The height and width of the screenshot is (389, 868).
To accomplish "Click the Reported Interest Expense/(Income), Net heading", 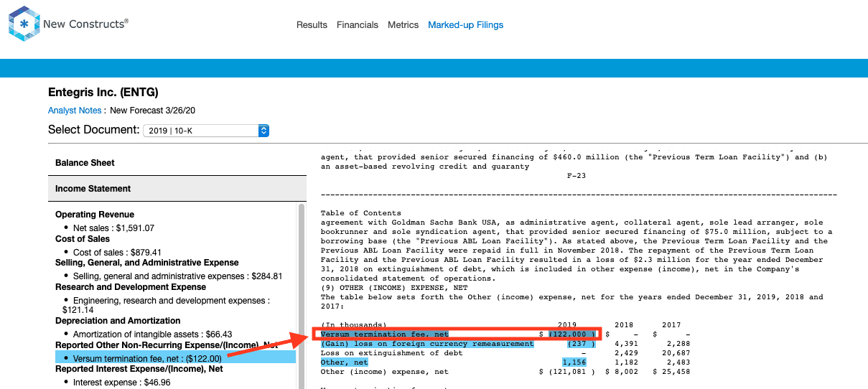I will click(139, 369).
